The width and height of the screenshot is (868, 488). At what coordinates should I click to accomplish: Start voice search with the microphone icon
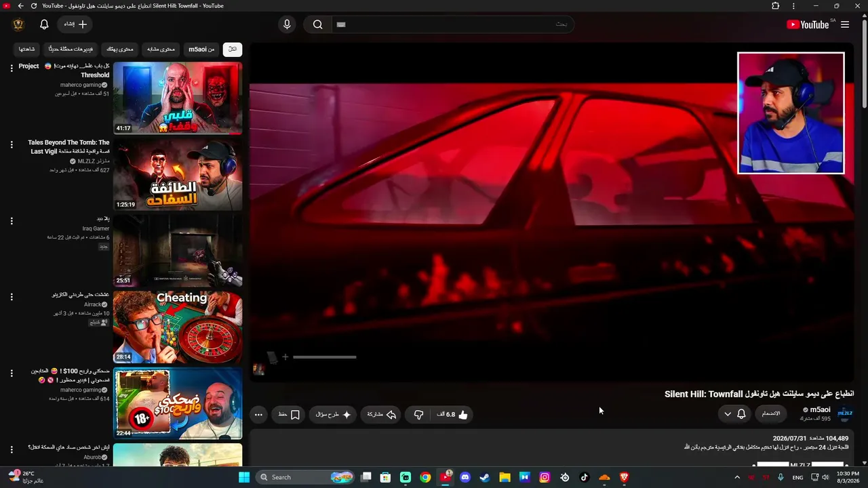(x=287, y=24)
